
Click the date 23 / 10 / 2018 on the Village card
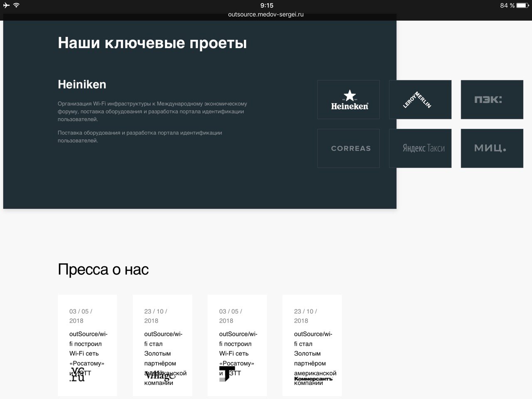[x=156, y=316]
